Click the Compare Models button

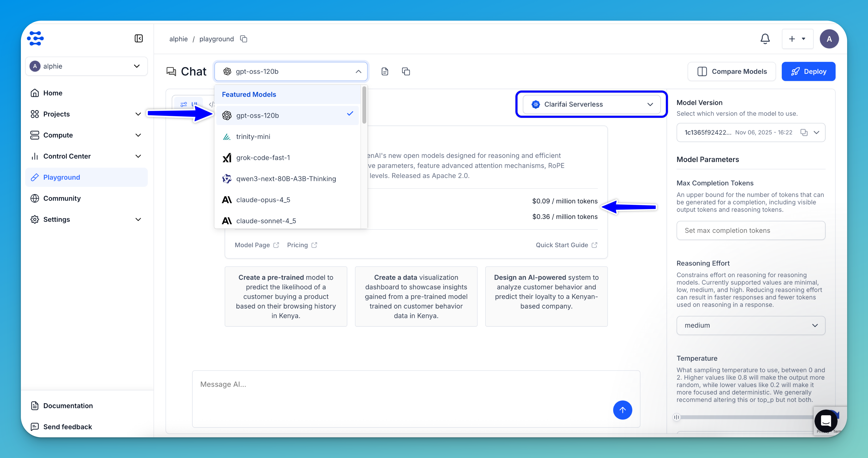coord(732,72)
